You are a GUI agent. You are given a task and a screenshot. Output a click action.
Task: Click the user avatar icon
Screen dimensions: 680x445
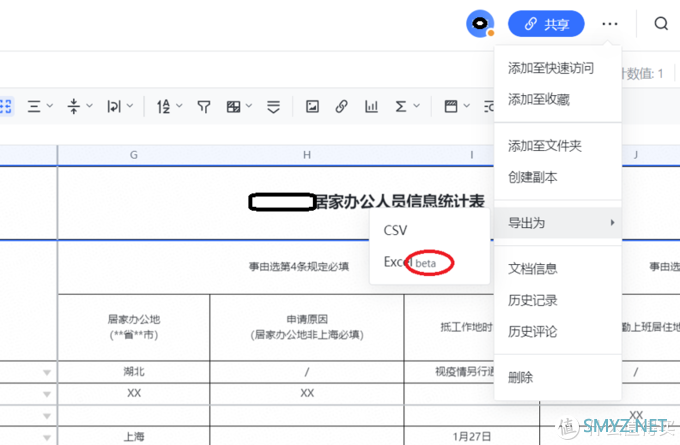coord(481,24)
